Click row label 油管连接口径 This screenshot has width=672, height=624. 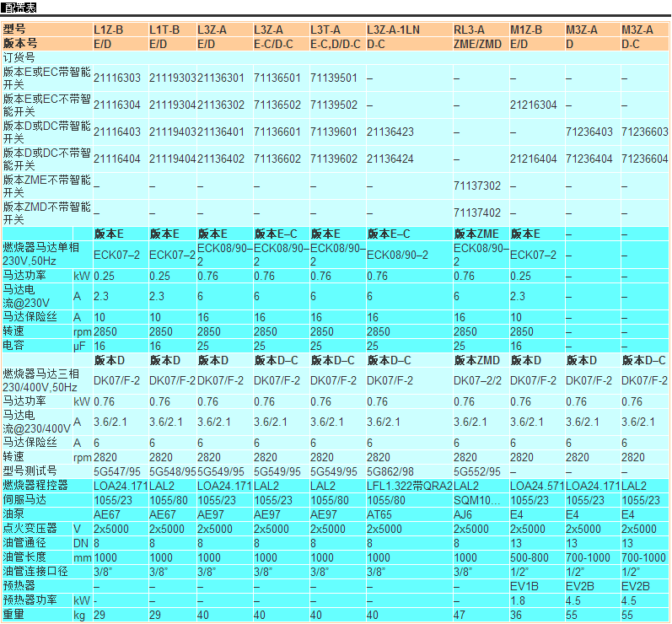35,571
